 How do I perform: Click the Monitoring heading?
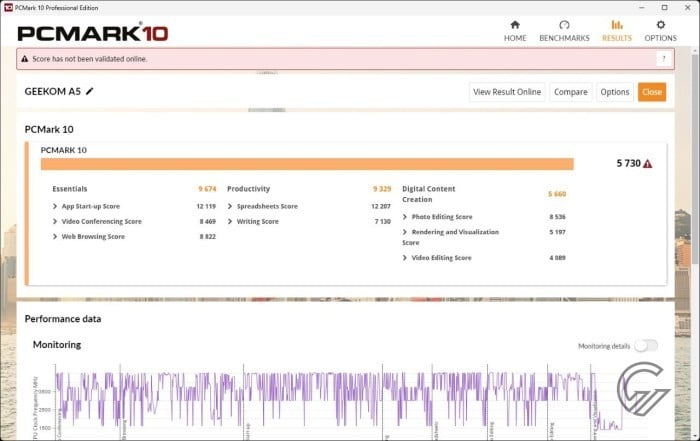(x=57, y=345)
